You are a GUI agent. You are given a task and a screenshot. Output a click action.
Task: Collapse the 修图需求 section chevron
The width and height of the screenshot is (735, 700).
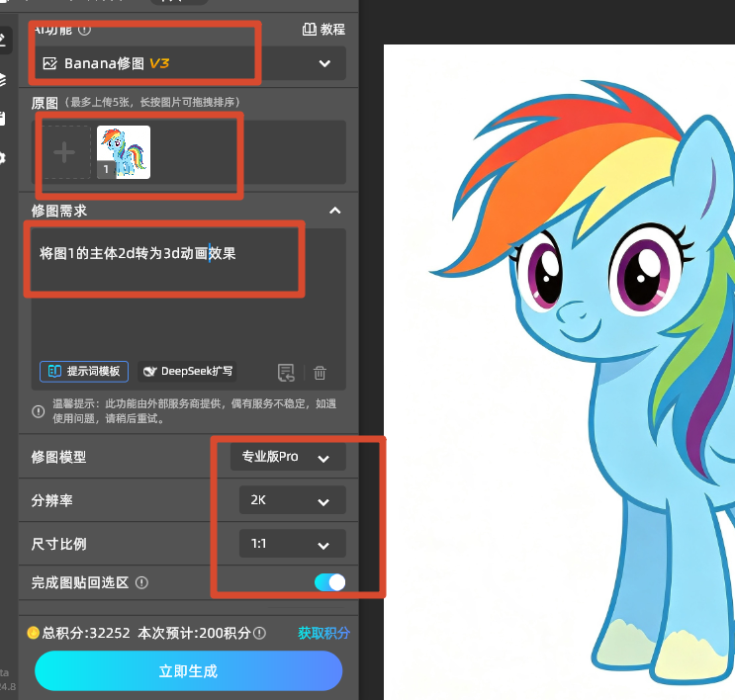click(334, 211)
